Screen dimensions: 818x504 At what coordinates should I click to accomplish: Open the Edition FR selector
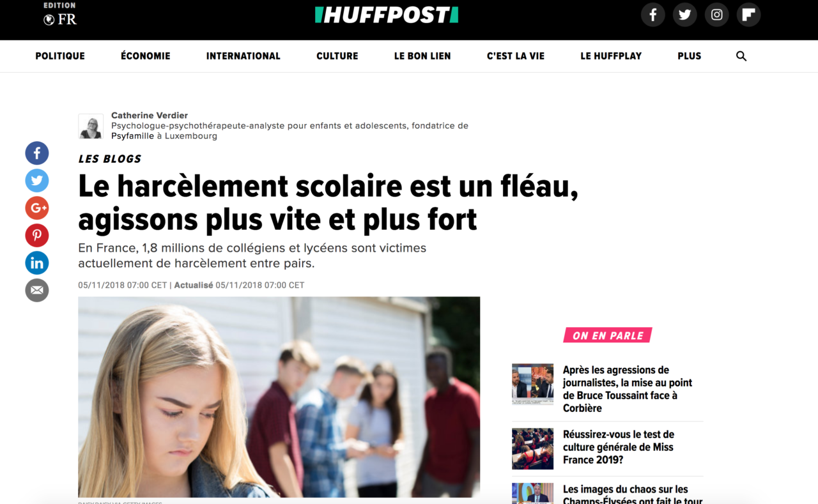click(60, 15)
